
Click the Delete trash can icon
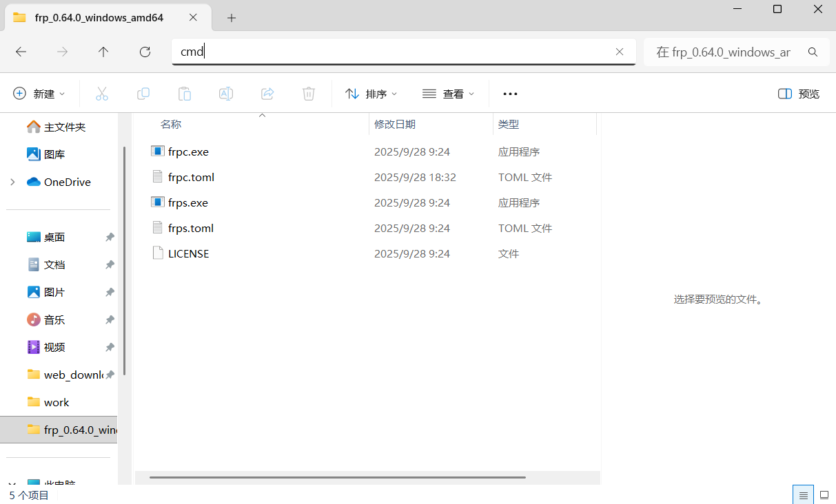[309, 94]
